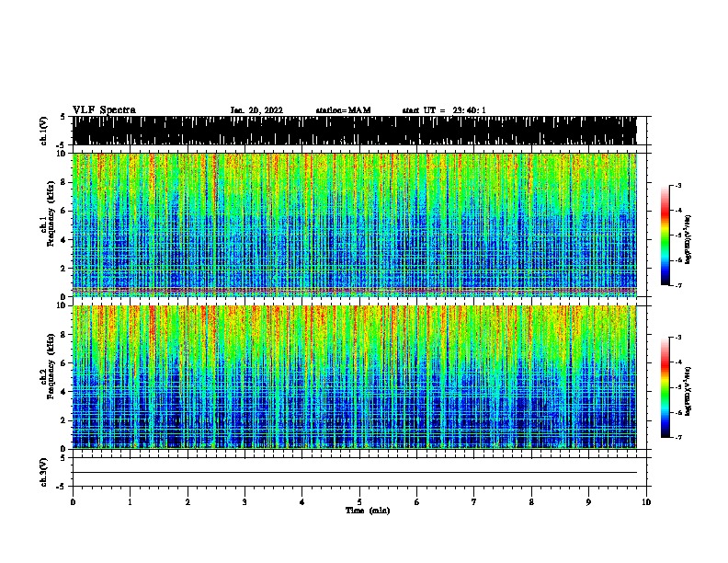Screen dimensions: 728x563
Task: Click the "-5" tick label on ch.3(V) axis
Action: point(62,487)
